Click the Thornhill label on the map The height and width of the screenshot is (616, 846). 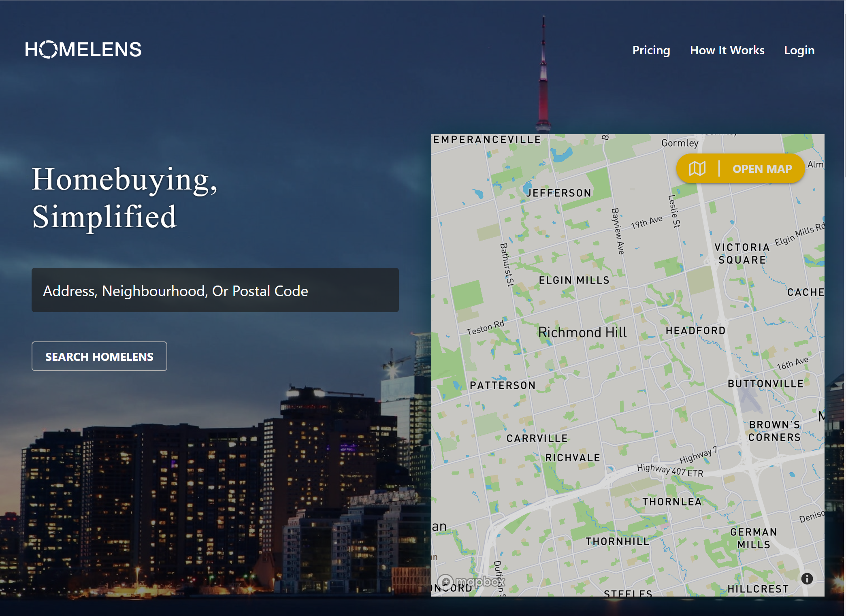tap(617, 541)
